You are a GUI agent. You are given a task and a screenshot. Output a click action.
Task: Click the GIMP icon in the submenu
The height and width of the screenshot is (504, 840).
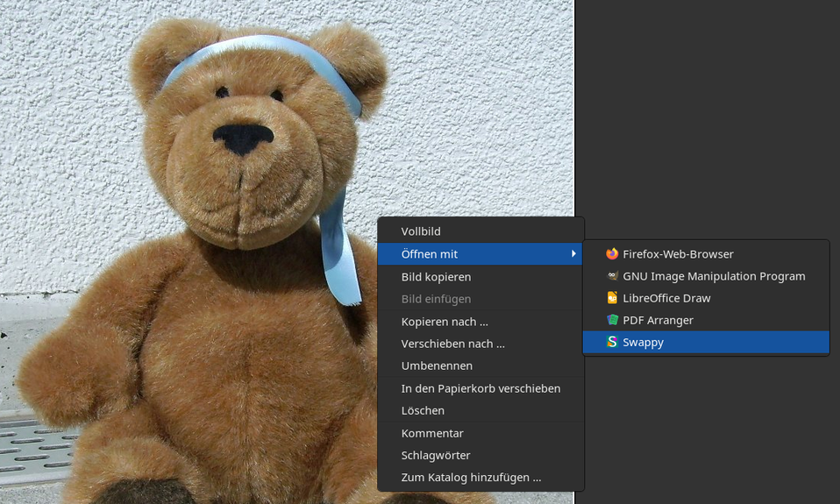coord(612,276)
